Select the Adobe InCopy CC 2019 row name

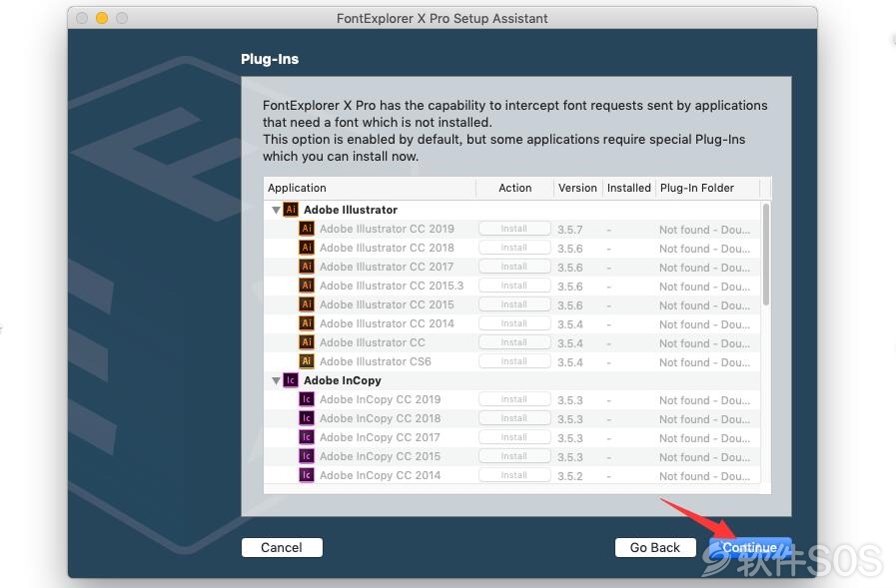tap(380, 399)
